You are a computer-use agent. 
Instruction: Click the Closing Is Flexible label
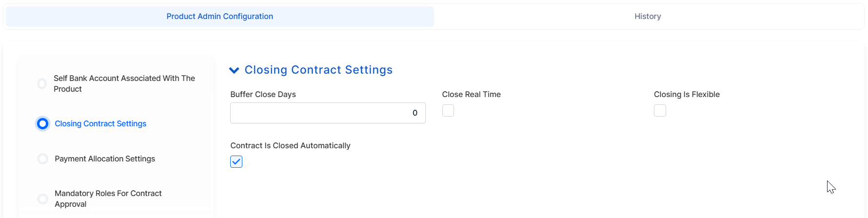pos(687,95)
